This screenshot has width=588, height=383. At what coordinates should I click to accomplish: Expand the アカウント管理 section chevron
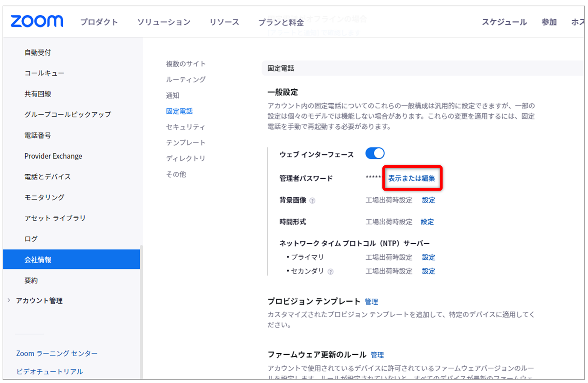9,300
